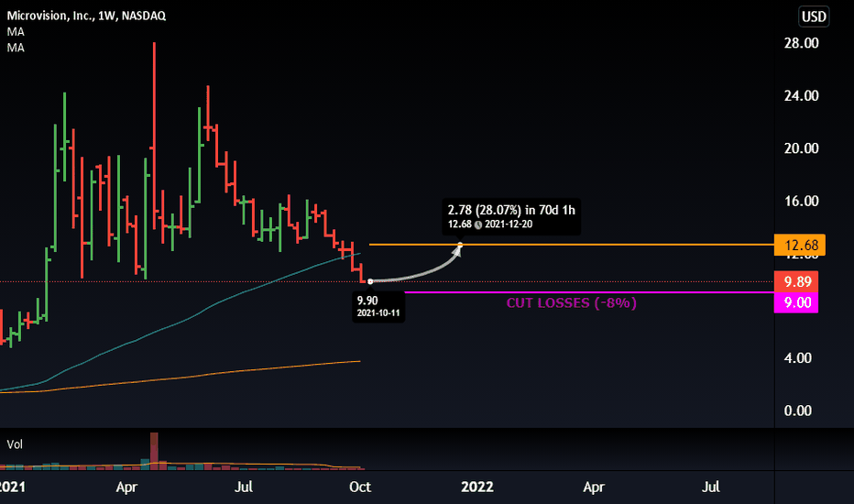This screenshot has width=854, height=504.
Task: Click the 20.00 price axis value
Action: pyautogui.click(x=801, y=148)
